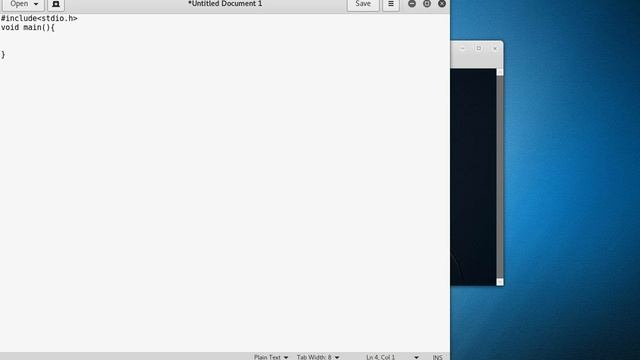This screenshot has width=640, height=360.
Task: Close the background terminal window
Action: click(495, 48)
